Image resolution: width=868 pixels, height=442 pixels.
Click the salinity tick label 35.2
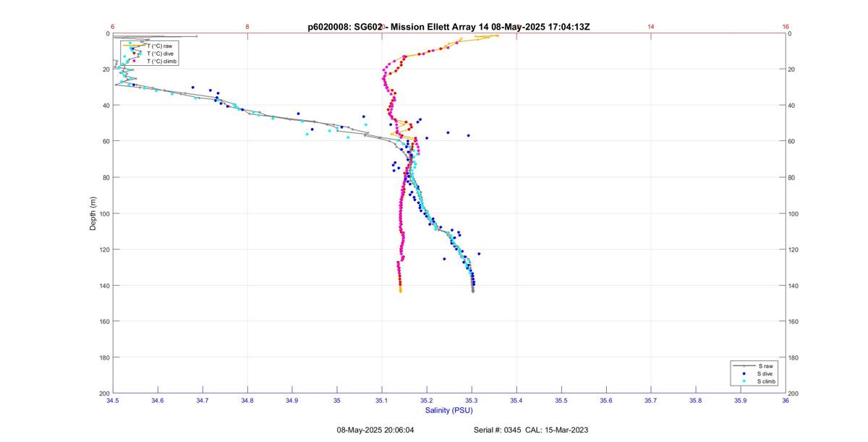tap(427, 400)
